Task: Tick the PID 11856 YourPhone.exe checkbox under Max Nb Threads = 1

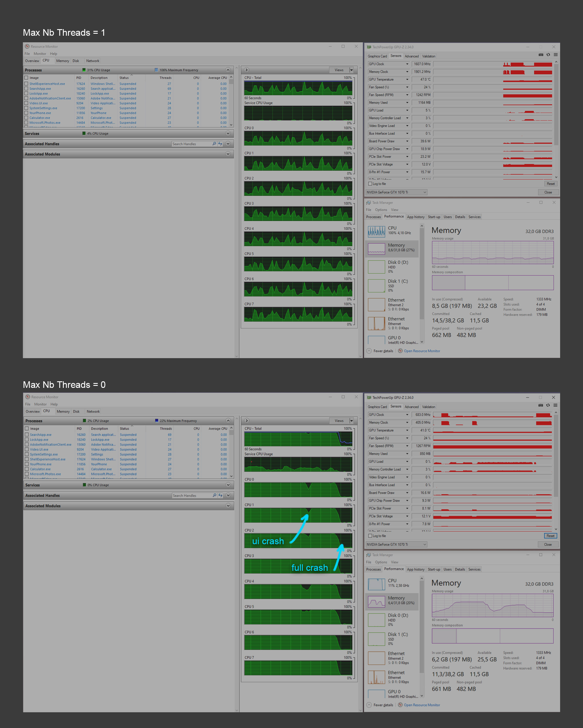Action: [x=26, y=113]
